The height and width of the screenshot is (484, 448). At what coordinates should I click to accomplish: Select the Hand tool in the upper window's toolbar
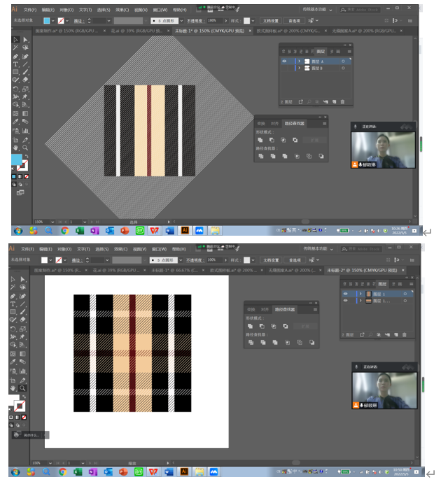[x=15, y=148]
